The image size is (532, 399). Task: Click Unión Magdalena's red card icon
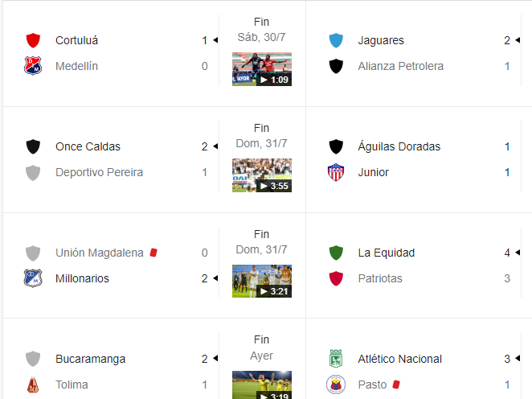click(153, 253)
